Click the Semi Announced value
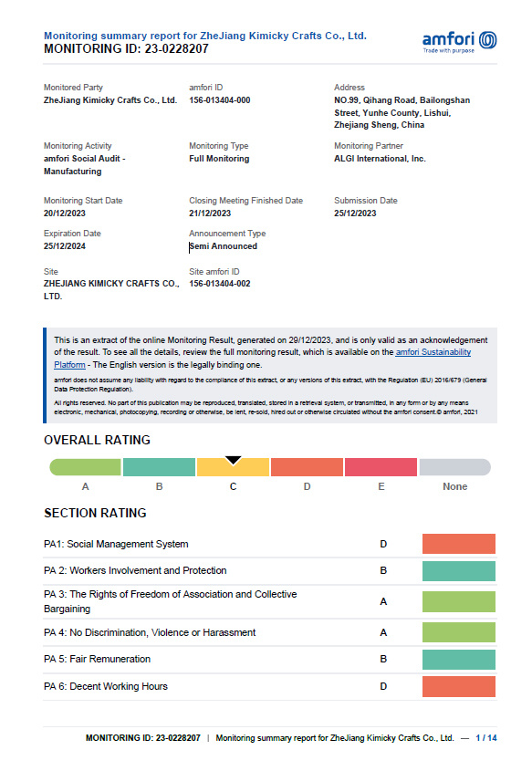Screen dimensions: 532x771 coord(224,245)
